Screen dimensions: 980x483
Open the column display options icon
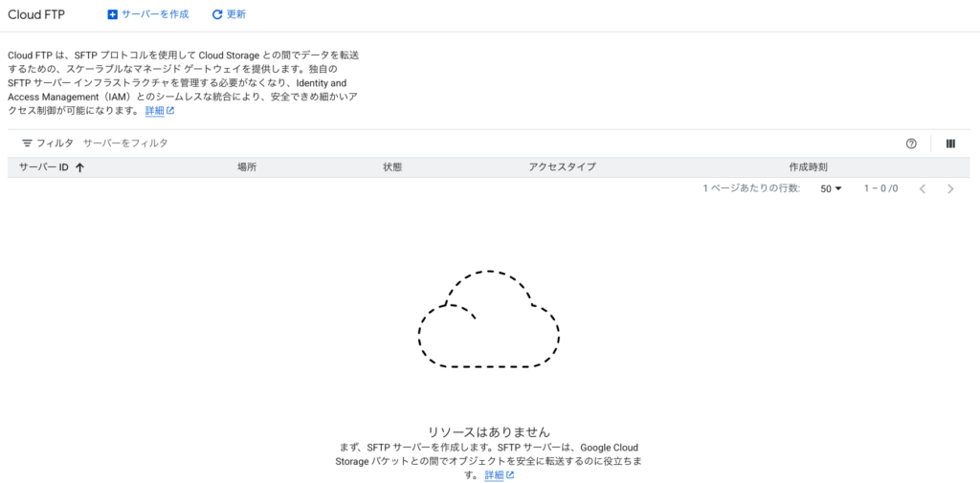pyautogui.click(x=950, y=143)
